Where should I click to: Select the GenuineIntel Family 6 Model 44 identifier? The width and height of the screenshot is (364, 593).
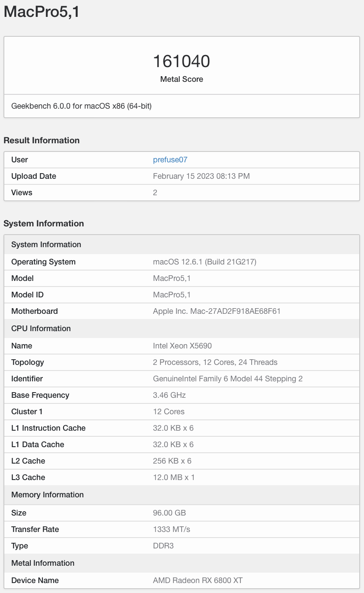coord(228,379)
